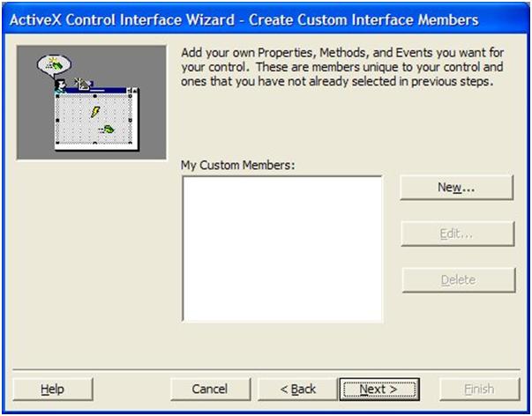The image size is (532, 416).
Task: Cancel the ActiveX Control Interface Wizard
Action: click(x=209, y=389)
